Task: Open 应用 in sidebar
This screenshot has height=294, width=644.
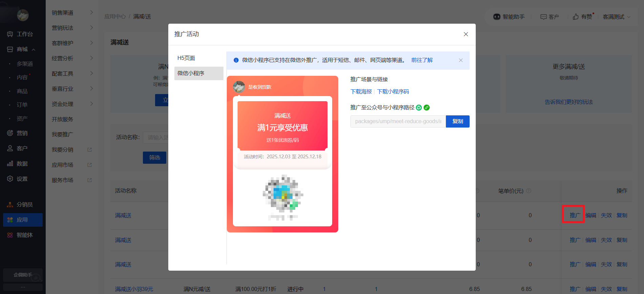Action: pyautogui.click(x=23, y=220)
